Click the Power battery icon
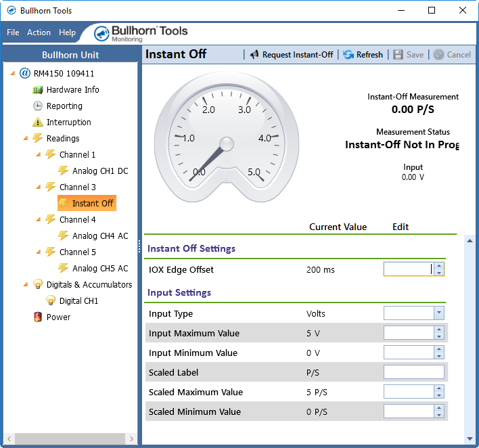The image size is (479, 448). 38,317
